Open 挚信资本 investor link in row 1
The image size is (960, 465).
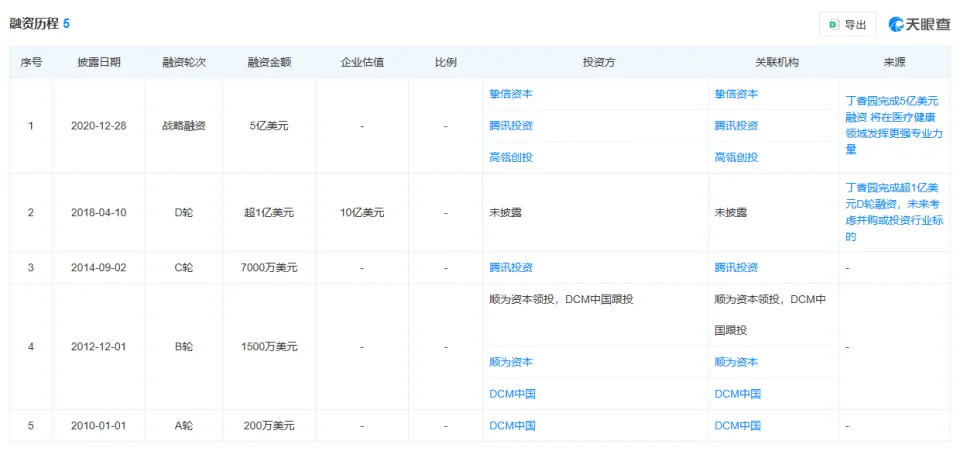(x=511, y=94)
